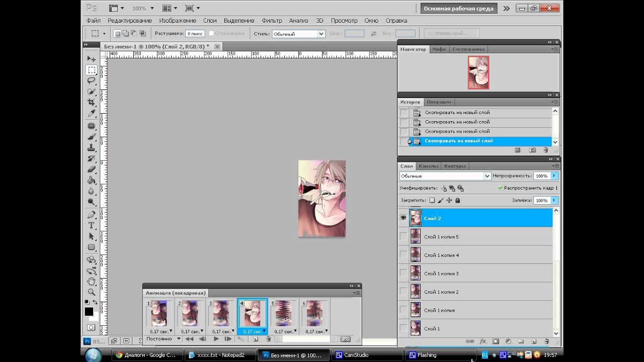The image size is (644, 362).
Task: Click the tween animation frames icon
Action: pyautogui.click(x=241, y=339)
